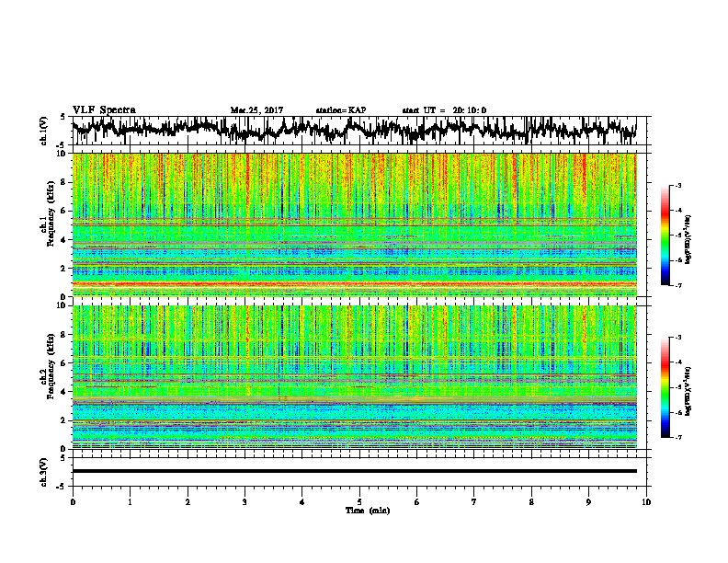Click the "Time (min)" axis label

pyautogui.click(x=368, y=511)
